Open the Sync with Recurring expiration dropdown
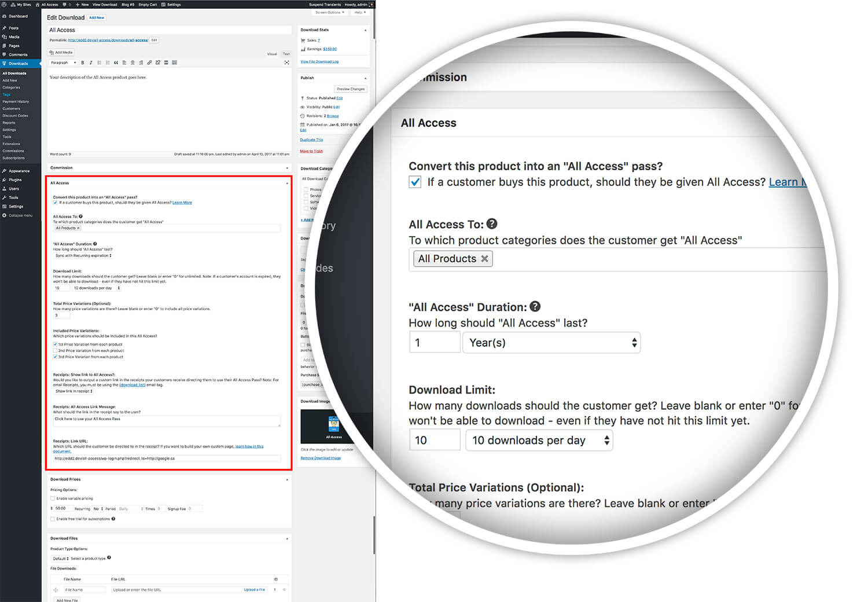 tap(83, 255)
